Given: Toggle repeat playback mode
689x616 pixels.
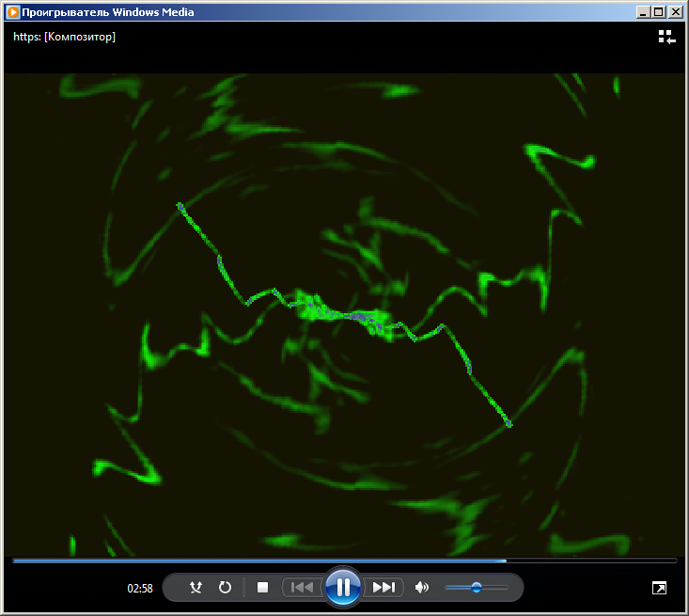Looking at the screenshot, I should 225,588.
